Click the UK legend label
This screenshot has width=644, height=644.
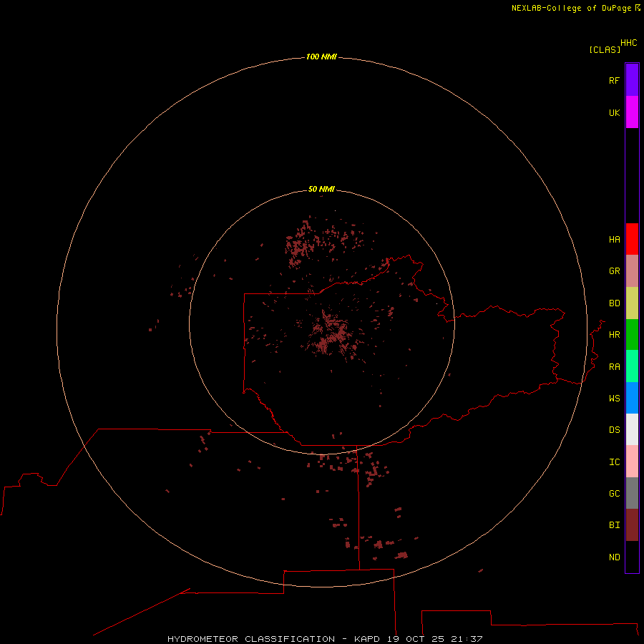point(614,112)
